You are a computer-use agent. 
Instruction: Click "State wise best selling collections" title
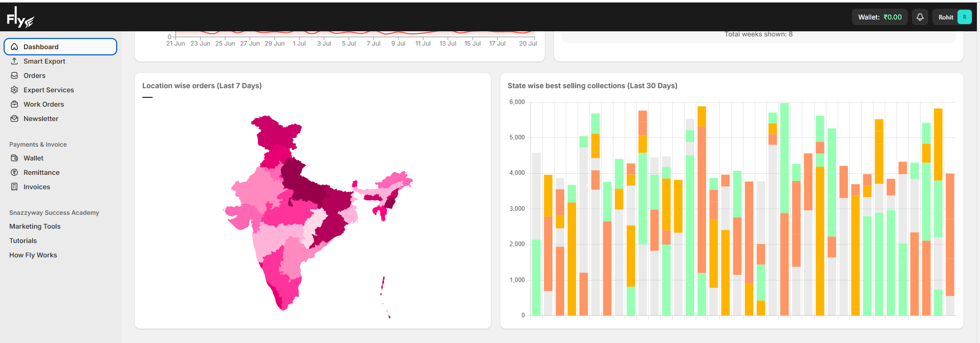pyautogui.click(x=592, y=86)
